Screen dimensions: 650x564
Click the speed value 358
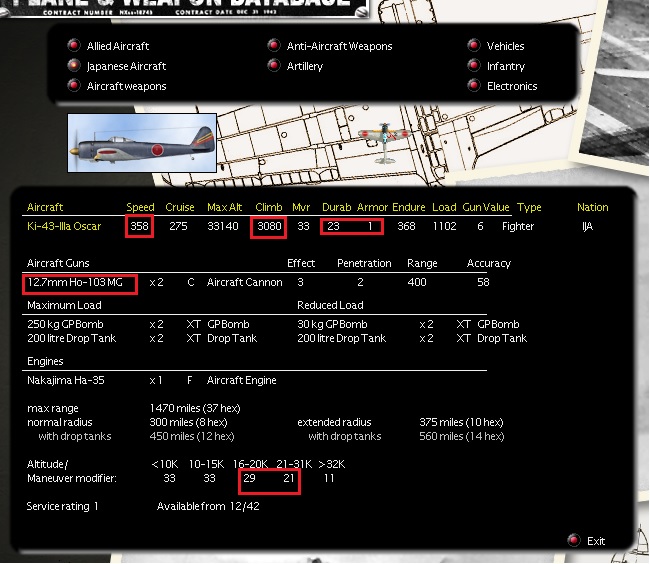pyautogui.click(x=139, y=226)
